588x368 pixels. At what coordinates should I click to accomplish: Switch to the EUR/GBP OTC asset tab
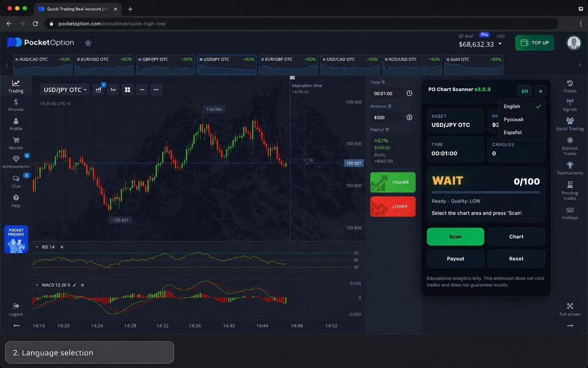pyautogui.click(x=288, y=65)
